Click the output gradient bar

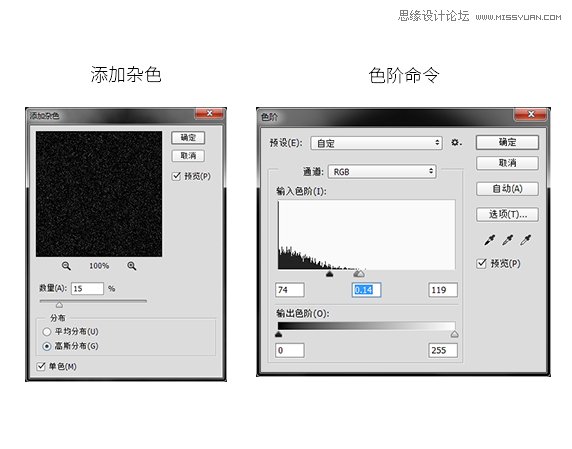pyautogui.click(x=367, y=326)
